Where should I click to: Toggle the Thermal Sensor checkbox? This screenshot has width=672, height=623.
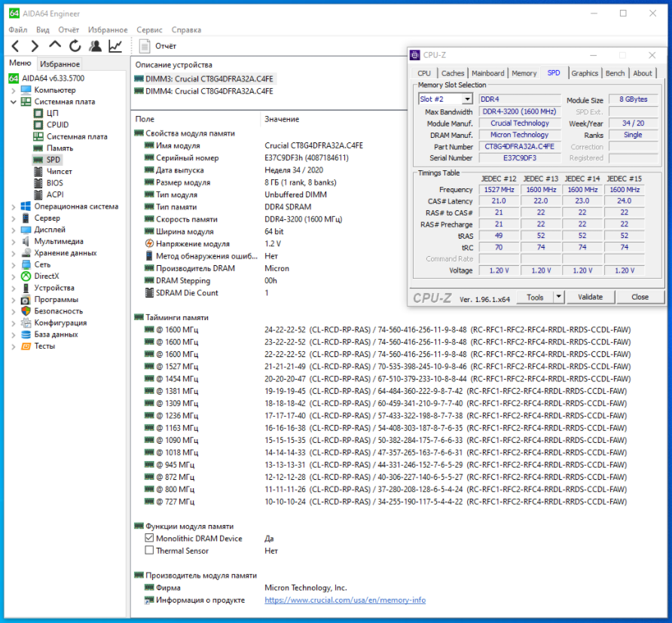pyautogui.click(x=149, y=551)
